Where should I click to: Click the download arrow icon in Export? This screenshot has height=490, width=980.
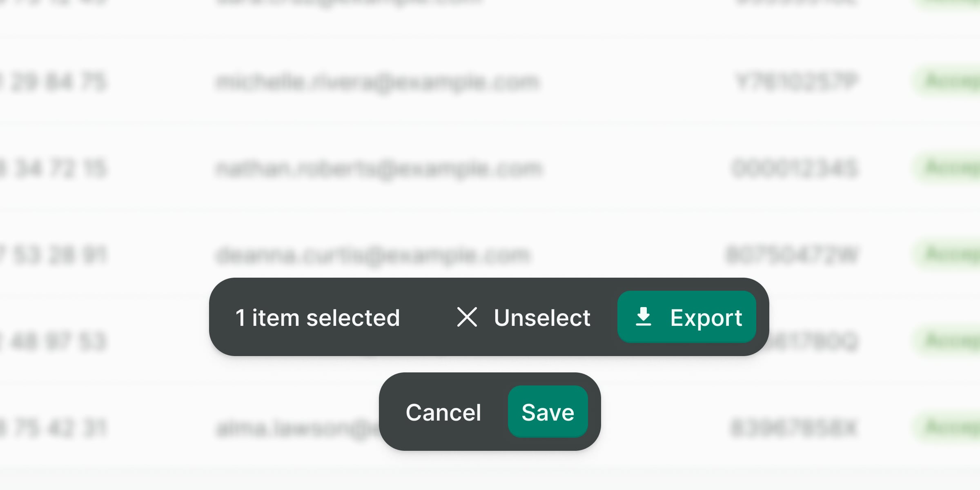[644, 317]
